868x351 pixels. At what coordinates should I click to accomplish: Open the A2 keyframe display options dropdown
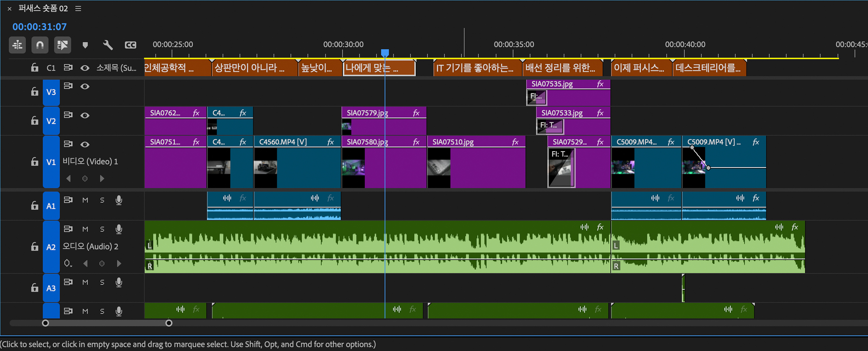pos(68,263)
